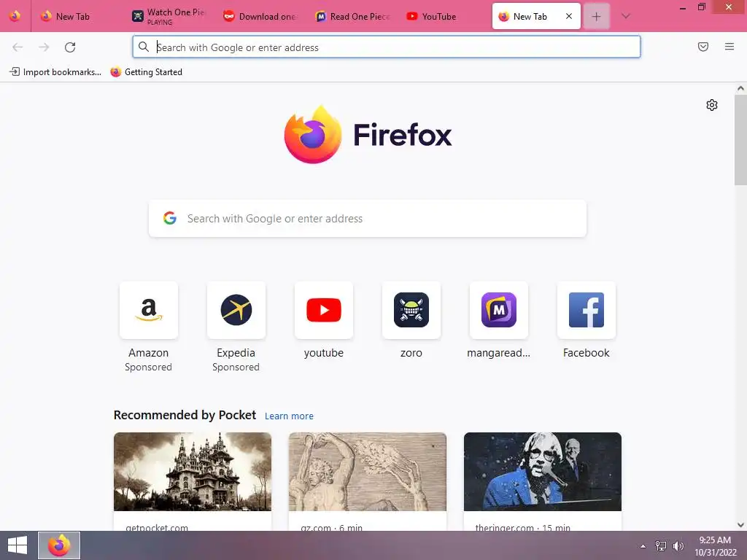Show hidden system tray icons
Screen dimensions: 747x560
click(x=643, y=546)
